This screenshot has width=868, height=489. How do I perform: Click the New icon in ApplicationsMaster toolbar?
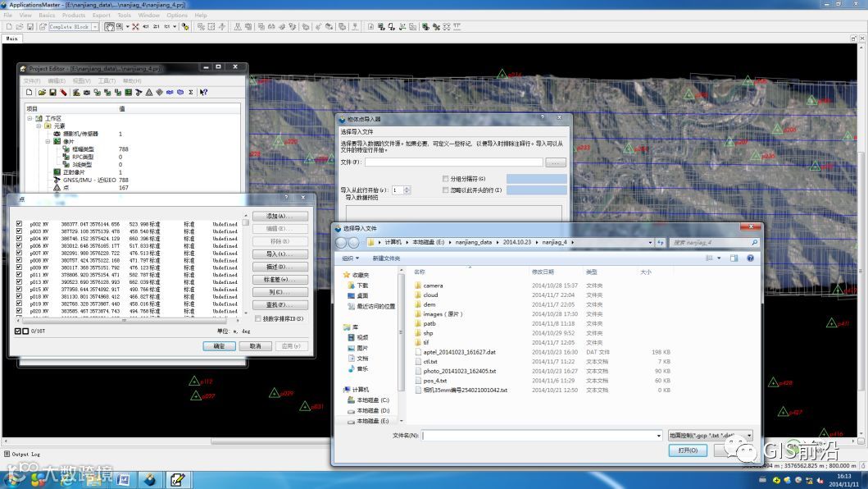pyautogui.click(x=9, y=26)
